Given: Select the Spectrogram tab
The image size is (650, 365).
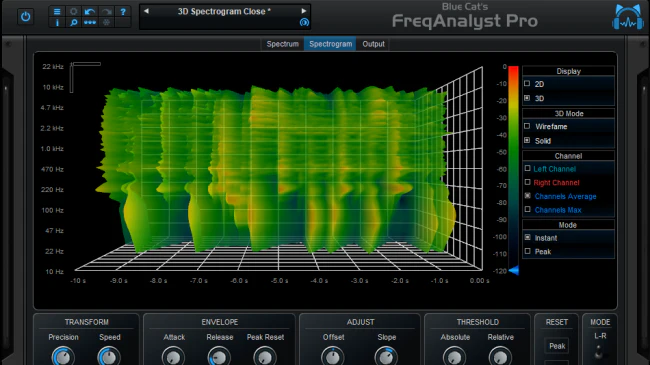Looking at the screenshot, I should [x=330, y=44].
